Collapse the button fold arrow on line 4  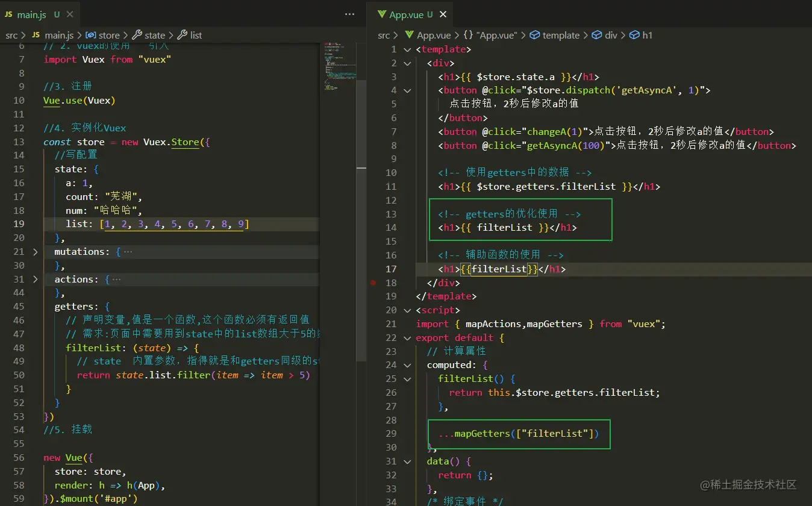click(x=407, y=90)
